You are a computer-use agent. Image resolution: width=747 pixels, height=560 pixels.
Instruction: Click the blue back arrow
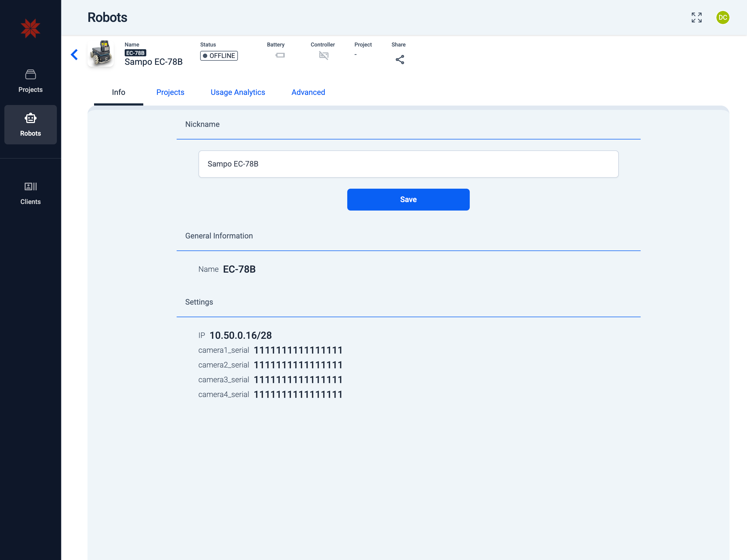[74, 54]
